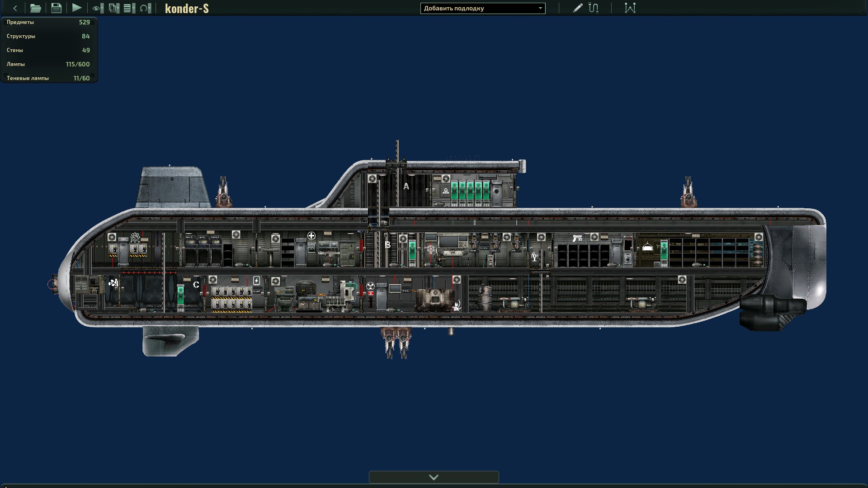Screen dimensions: 868x488
Task: Open the list view dropdown icon
Action: click(x=129, y=8)
